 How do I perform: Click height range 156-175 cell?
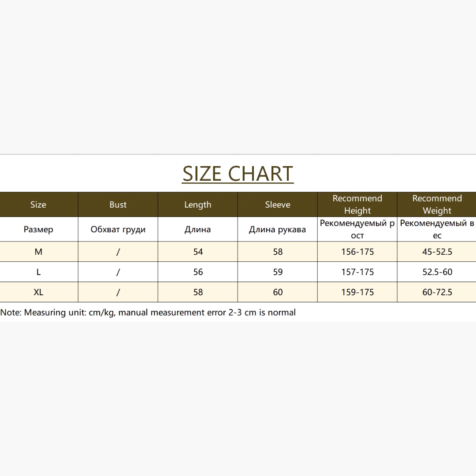click(x=357, y=252)
